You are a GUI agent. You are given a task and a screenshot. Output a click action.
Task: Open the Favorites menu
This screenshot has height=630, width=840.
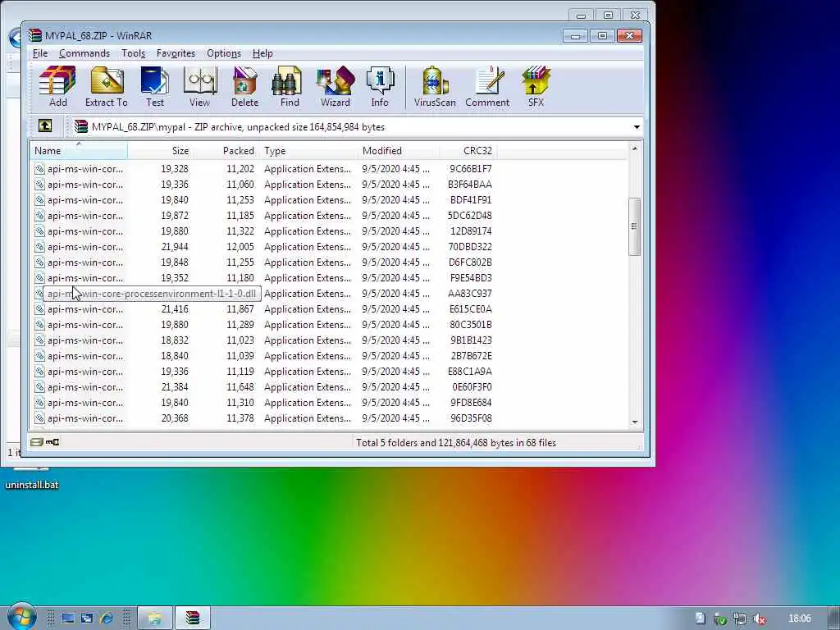(x=176, y=53)
